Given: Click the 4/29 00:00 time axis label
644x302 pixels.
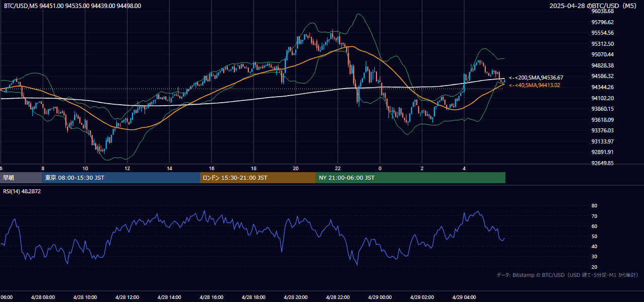Looking at the screenshot, I should pyautogui.click(x=380, y=297).
